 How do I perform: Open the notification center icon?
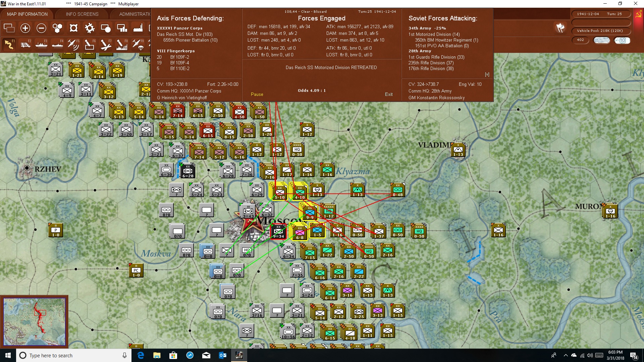[x=634, y=355]
